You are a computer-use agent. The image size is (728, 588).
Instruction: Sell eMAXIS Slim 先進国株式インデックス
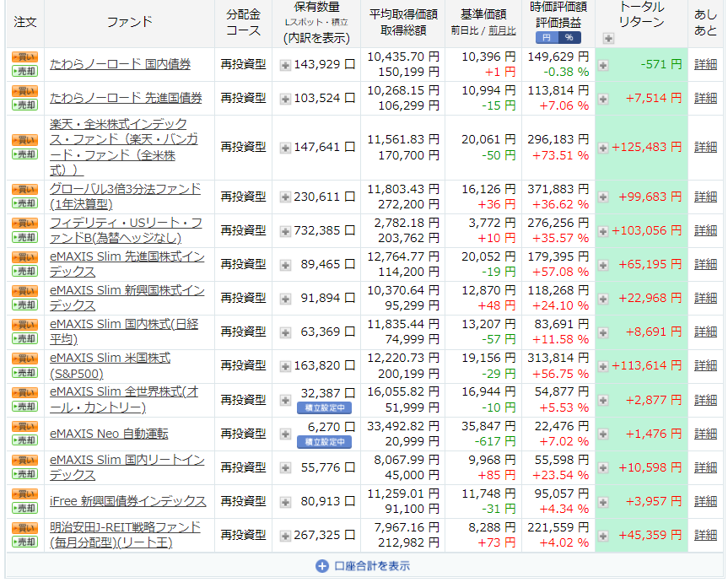[x=24, y=272]
